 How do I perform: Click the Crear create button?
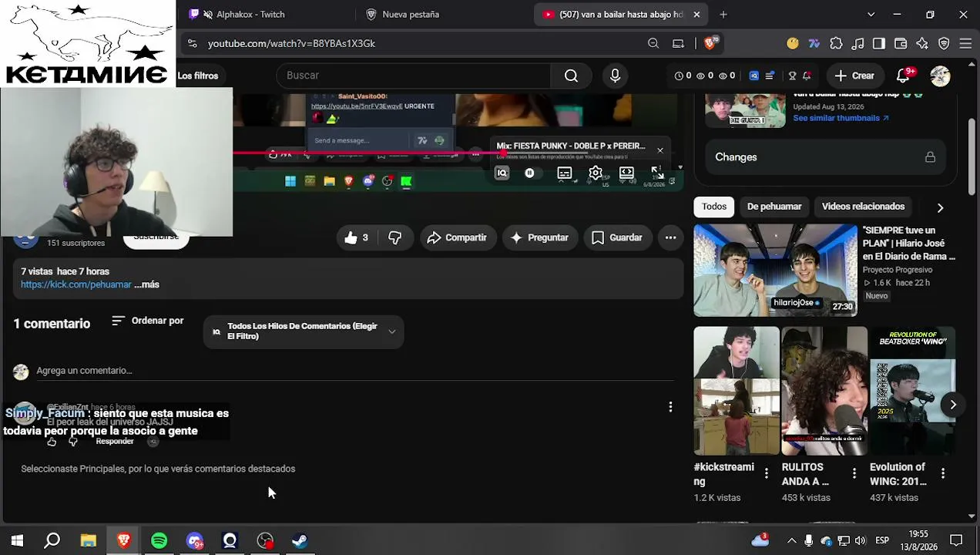tap(854, 76)
